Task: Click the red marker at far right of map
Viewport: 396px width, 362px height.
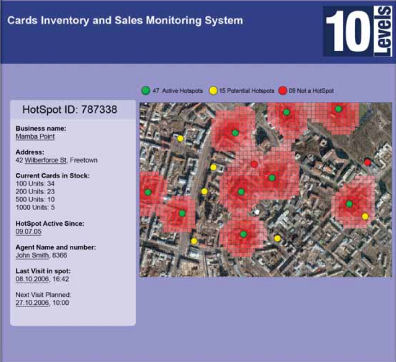Action: coord(367,162)
